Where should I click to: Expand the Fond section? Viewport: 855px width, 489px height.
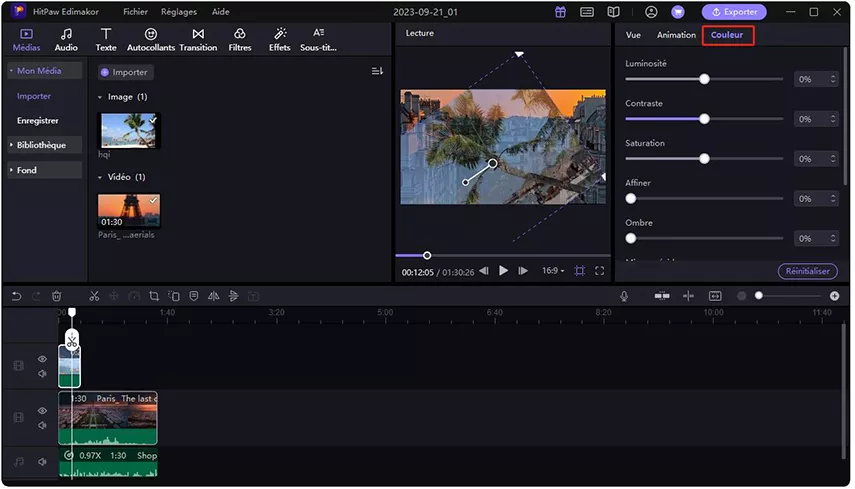tap(45, 170)
